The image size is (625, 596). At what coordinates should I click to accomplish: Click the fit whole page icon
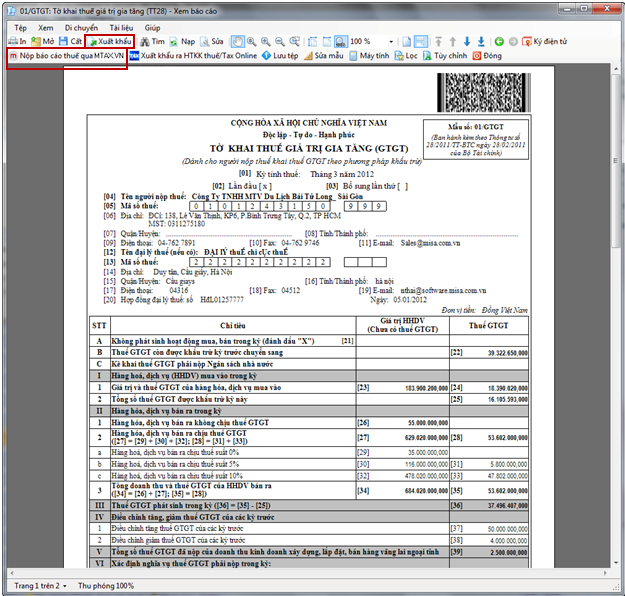[x=327, y=41]
